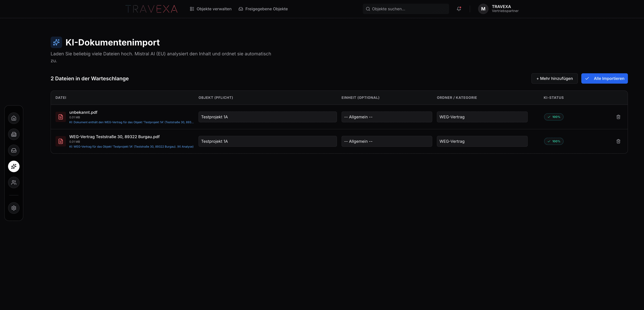Select the KI sparkle icon in sidebar
The width and height of the screenshot is (644, 310).
(14, 167)
